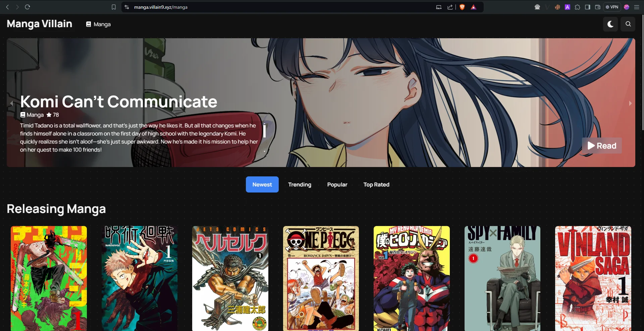Open the Berserk cover thumbnail
Image resolution: width=644 pixels, height=331 pixels.
point(230,278)
